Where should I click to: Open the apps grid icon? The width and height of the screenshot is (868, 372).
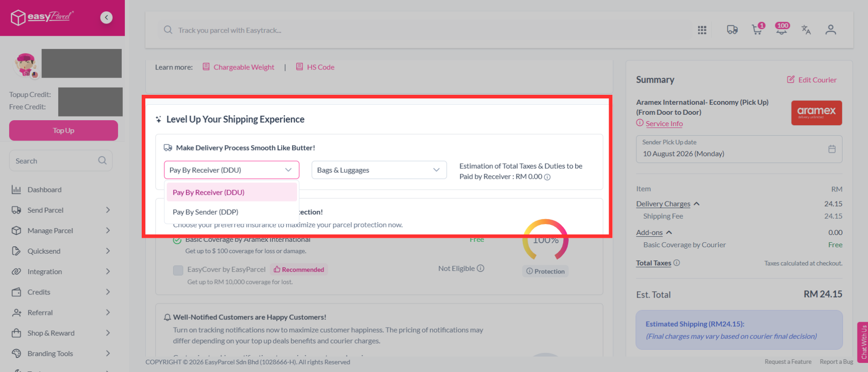(x=702, y=30)
